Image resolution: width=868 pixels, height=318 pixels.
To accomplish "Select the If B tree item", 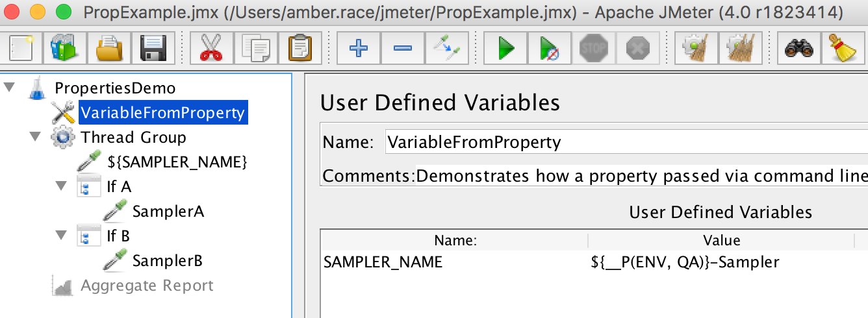I will (x=118, y=236).
